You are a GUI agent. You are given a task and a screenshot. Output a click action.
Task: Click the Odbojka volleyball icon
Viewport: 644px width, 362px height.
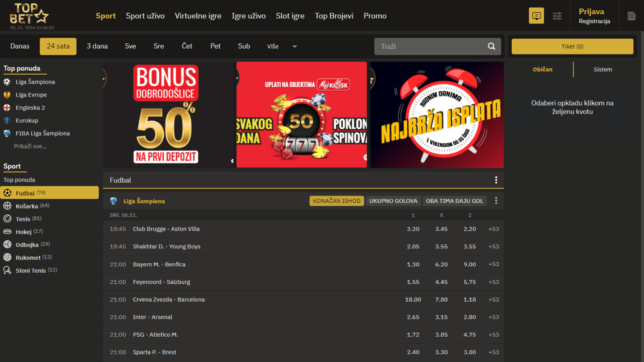point(7,244)
